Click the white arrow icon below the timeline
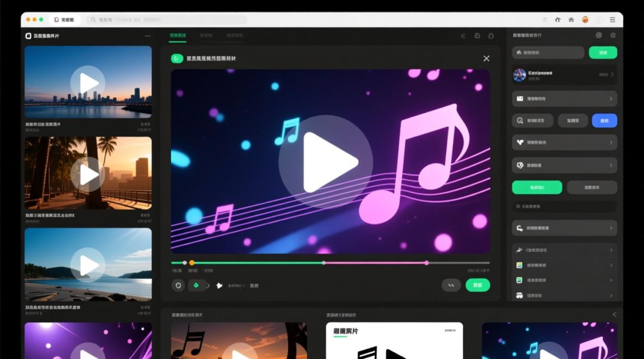This screenshot has width=644, height=359. coord(219,285)
